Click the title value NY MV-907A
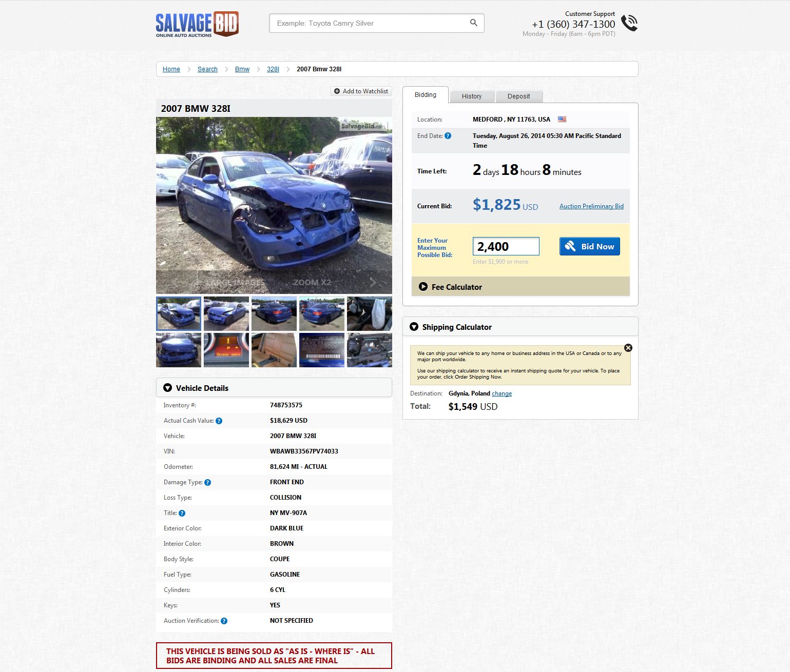 click(288, 513)
